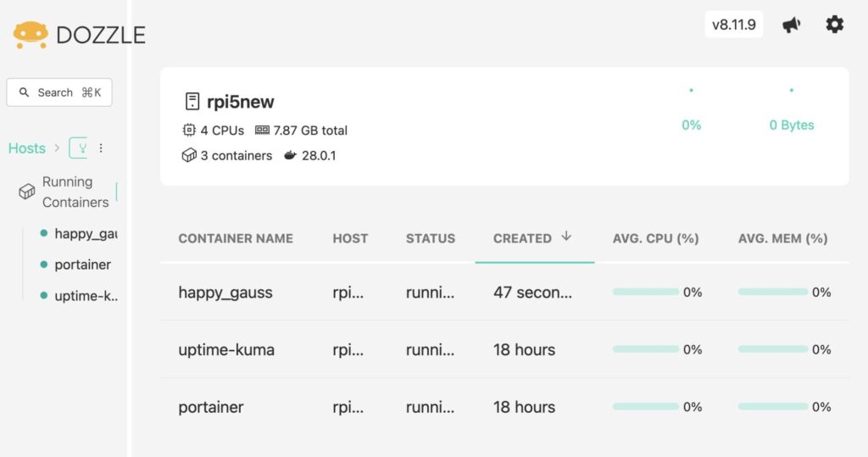The height and width of the screenshot is (457, 868).
Task: Open the happy_gauss table row
Action: tap(504, 292)
